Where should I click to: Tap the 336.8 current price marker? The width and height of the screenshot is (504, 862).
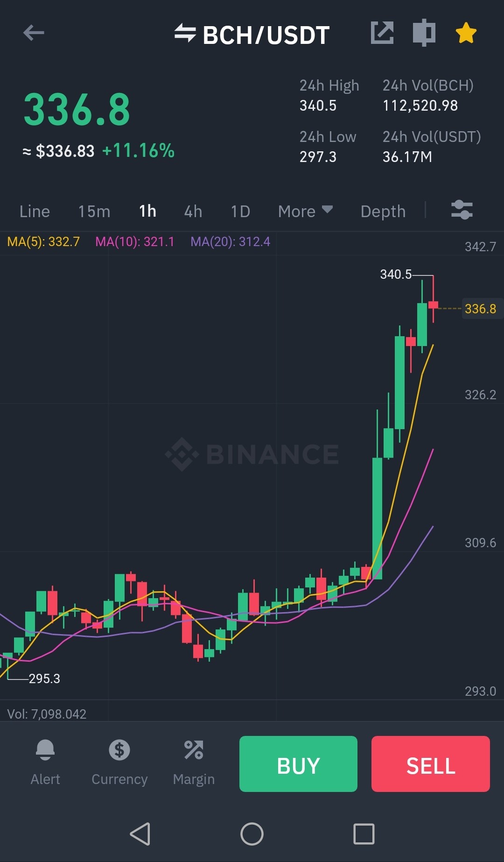click(x=481, y=309)
